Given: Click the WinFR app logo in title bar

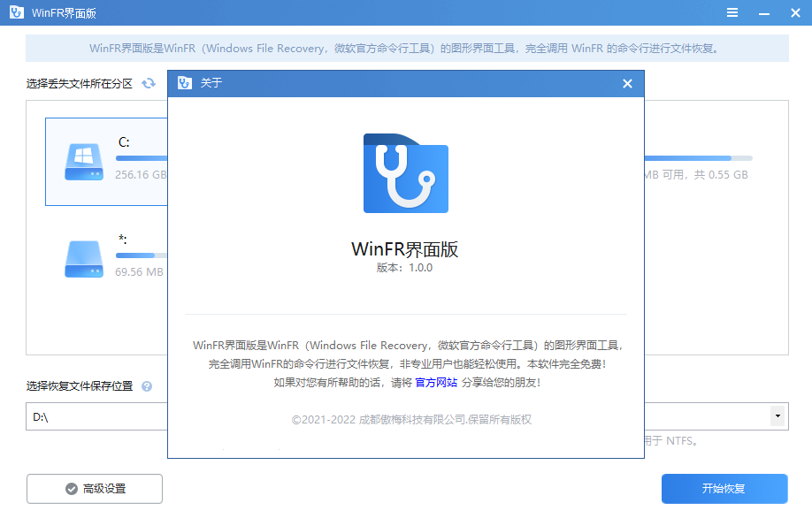Looking at the screenshot, I should coord(17,12).
